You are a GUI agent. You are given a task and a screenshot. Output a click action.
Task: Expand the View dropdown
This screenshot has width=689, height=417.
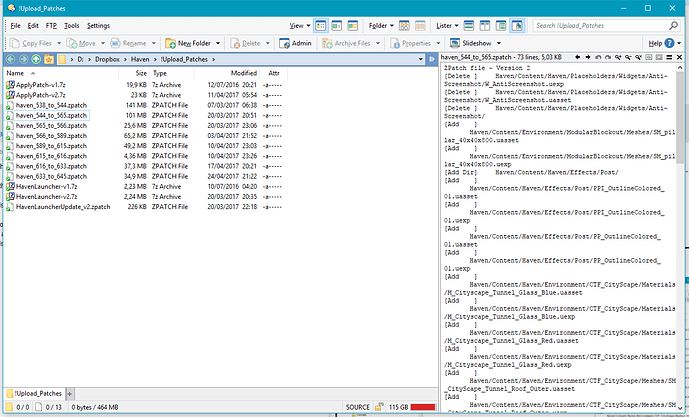[x=300, y=24]
